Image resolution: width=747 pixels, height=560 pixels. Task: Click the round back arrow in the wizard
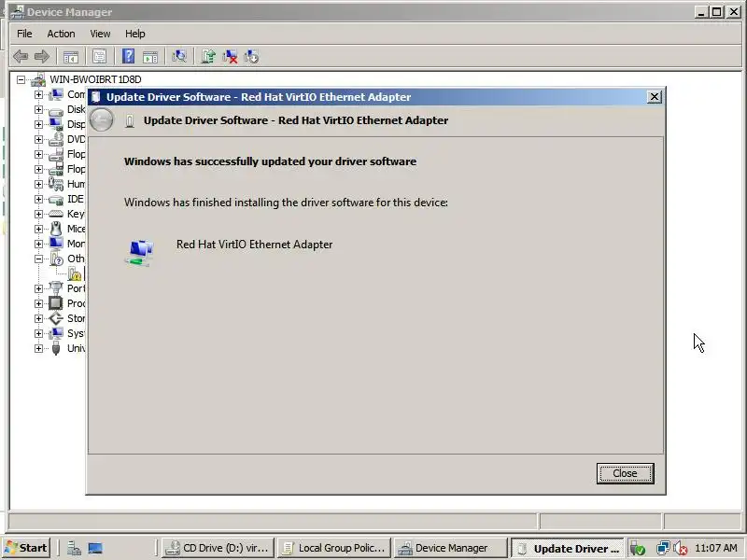click(x=102, y=120)
